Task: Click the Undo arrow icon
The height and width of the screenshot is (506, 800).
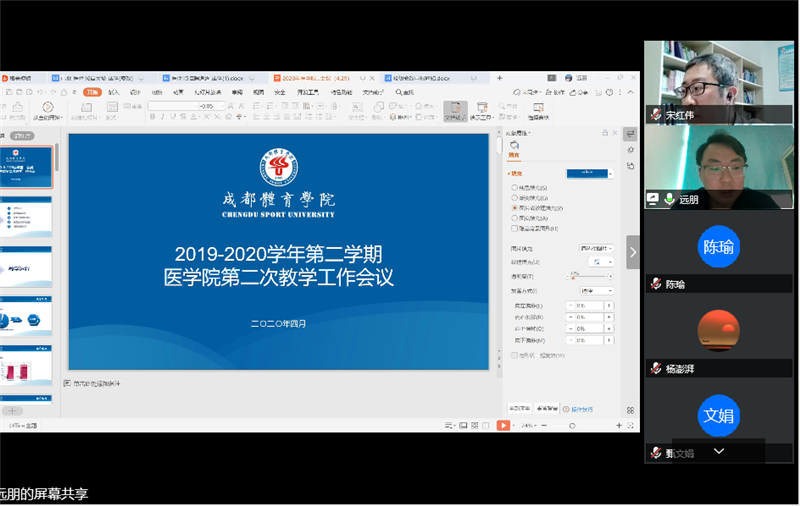Action: pyautogui.click(x=40, y=92)
